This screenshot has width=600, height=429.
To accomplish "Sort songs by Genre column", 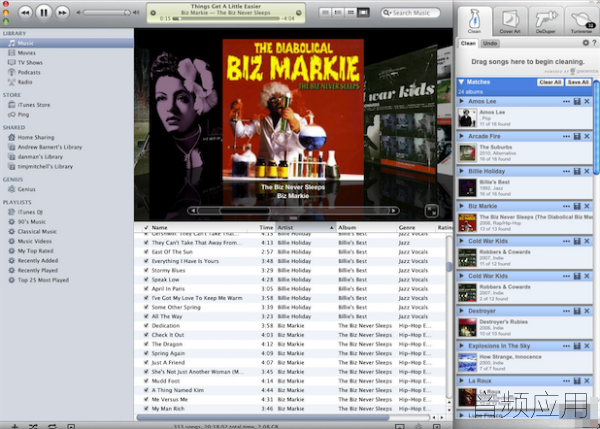I will (416, 227).
